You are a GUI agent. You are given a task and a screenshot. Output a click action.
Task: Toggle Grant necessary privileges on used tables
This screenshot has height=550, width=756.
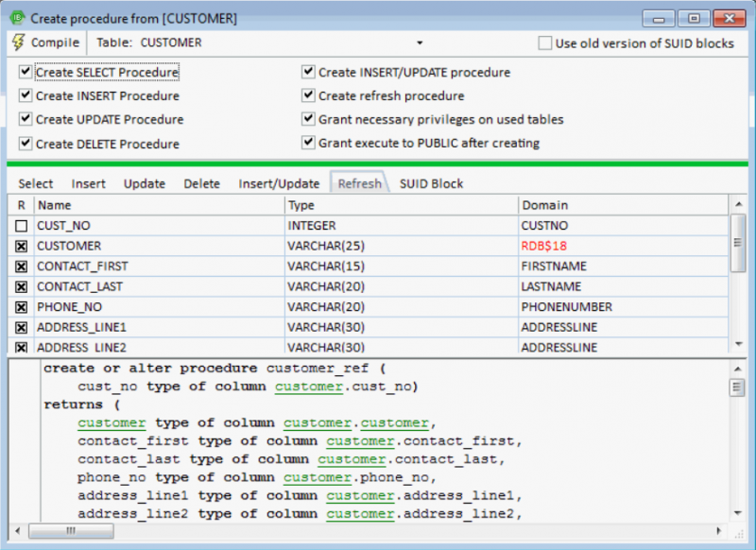[x=308, y=119]
